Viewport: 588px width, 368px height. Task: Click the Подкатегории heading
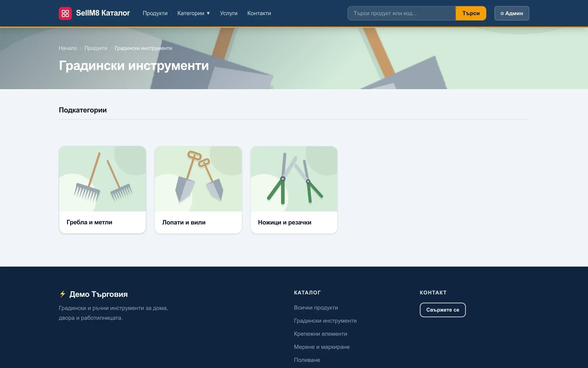point(83,110)
